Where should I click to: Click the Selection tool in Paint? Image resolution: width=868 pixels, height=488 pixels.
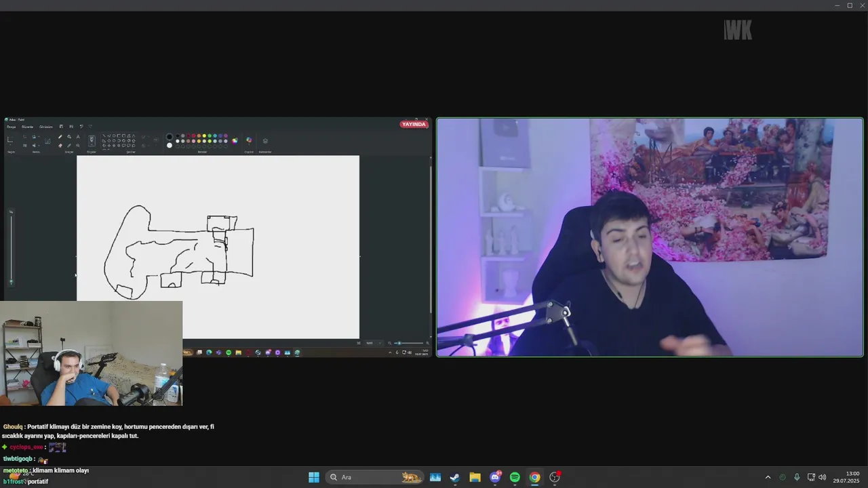click(x=10, y=140)
